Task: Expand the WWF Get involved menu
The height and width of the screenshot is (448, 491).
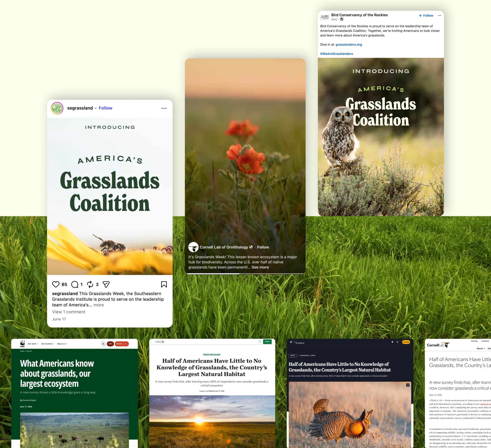Action: (x=48, y=344)
